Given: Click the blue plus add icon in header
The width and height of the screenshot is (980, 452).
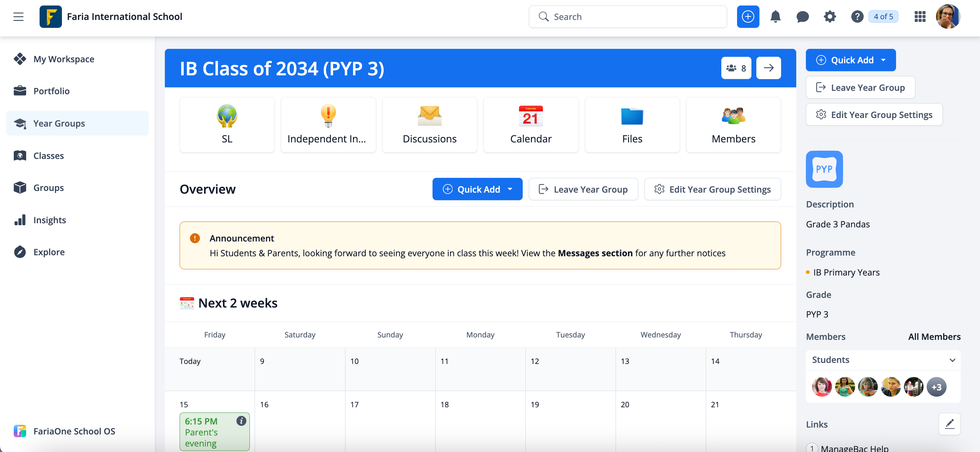Looking at the screenshot, I should coord(747,17).
